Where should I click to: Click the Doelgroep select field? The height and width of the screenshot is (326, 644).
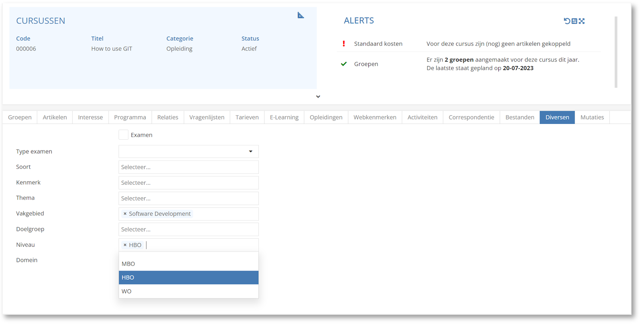[188, 229]
